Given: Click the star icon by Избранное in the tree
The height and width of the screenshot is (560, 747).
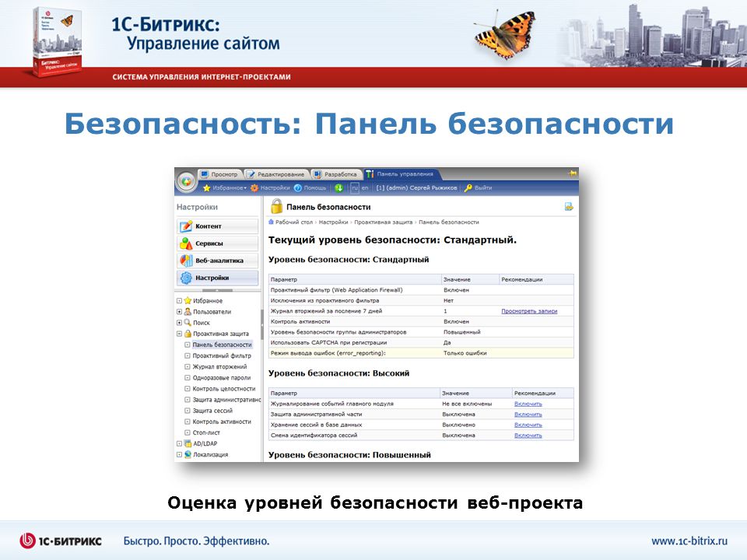Looking at the screenshot, I should click(x=188, y=300).
